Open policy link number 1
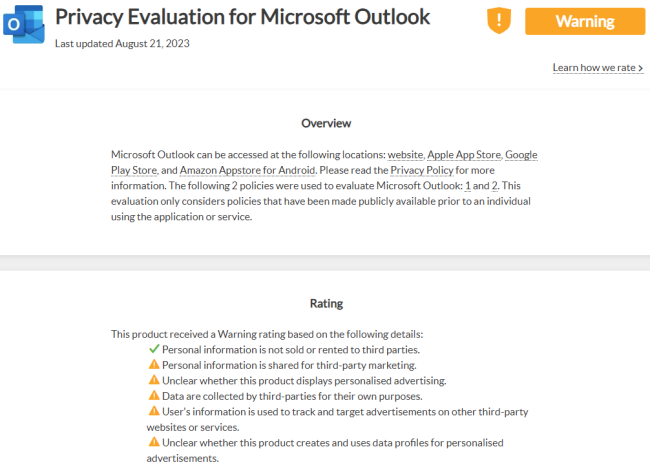The image size is (650, 467). click(468, 186)
